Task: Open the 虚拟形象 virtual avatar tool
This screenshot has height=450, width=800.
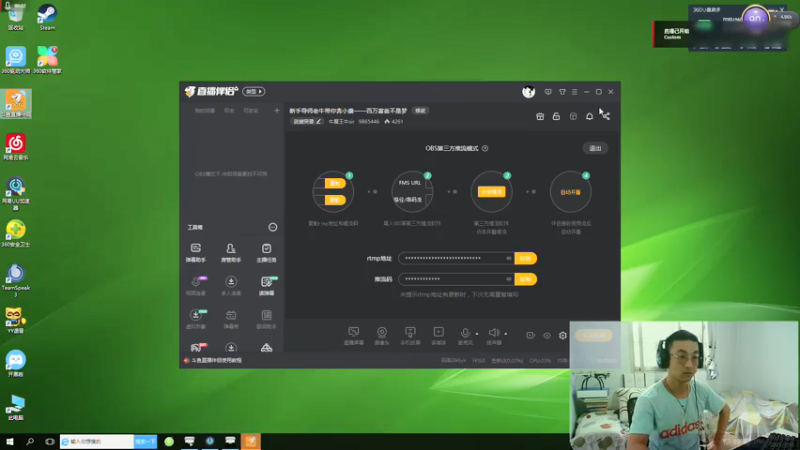Action: [x=195, y=319]
